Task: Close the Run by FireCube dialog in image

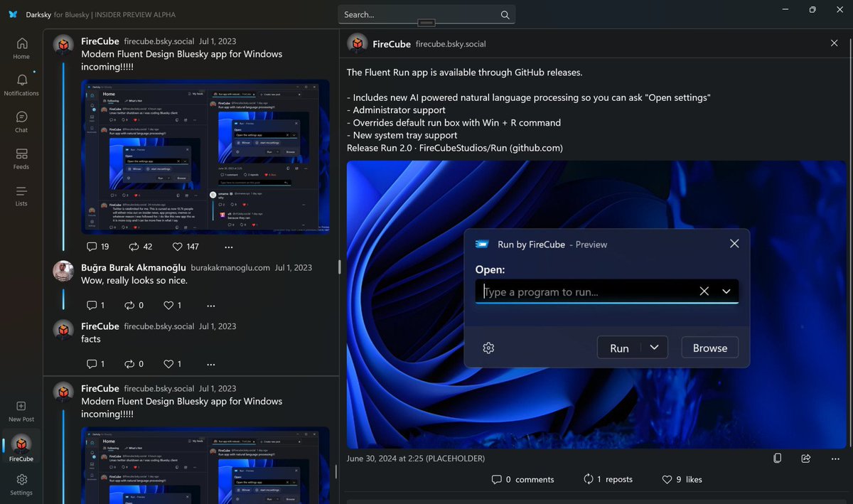Action: coord(734,244)
